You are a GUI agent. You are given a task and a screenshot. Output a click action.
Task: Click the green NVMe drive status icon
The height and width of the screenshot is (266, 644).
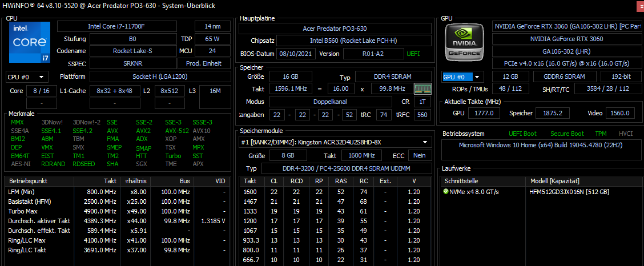(446, 192)
